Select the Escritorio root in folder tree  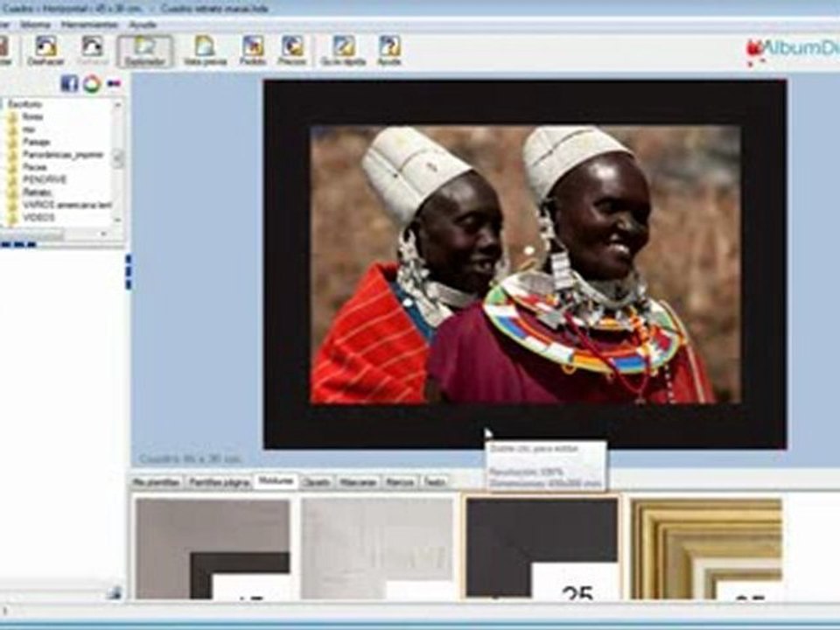[24, 104]
